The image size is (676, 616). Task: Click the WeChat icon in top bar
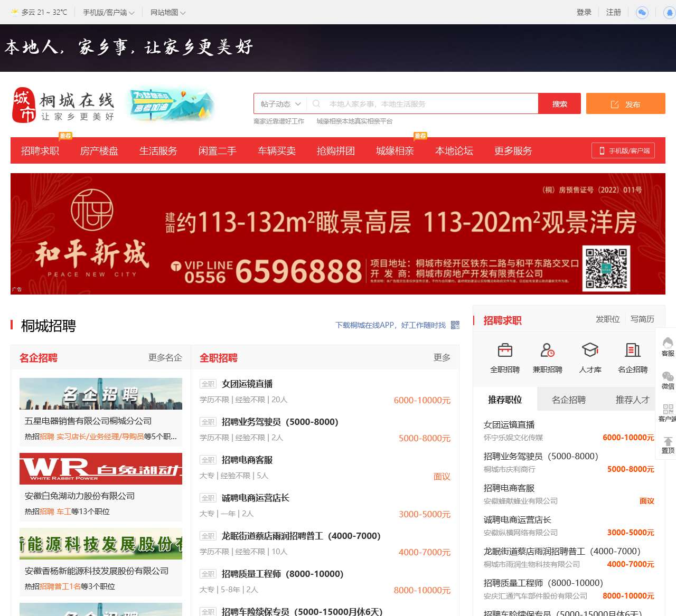tap(642, 12)
